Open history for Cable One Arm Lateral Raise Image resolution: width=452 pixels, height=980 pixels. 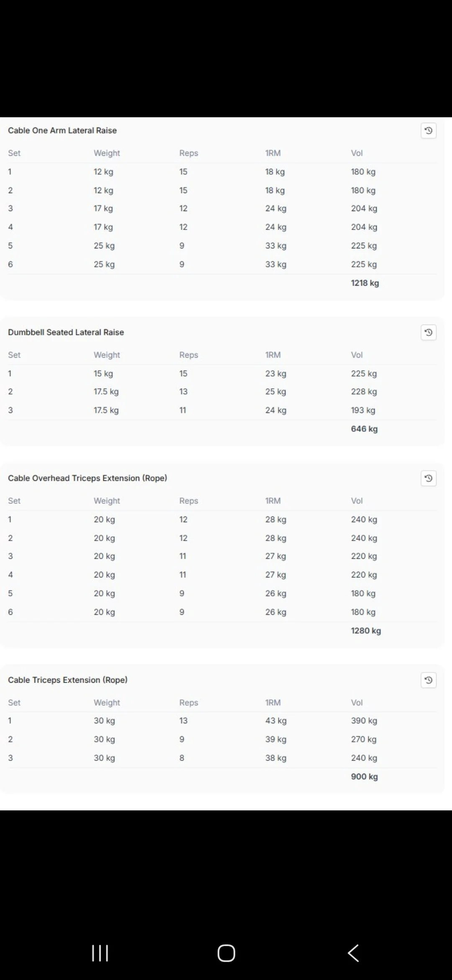tap(428, 131)
